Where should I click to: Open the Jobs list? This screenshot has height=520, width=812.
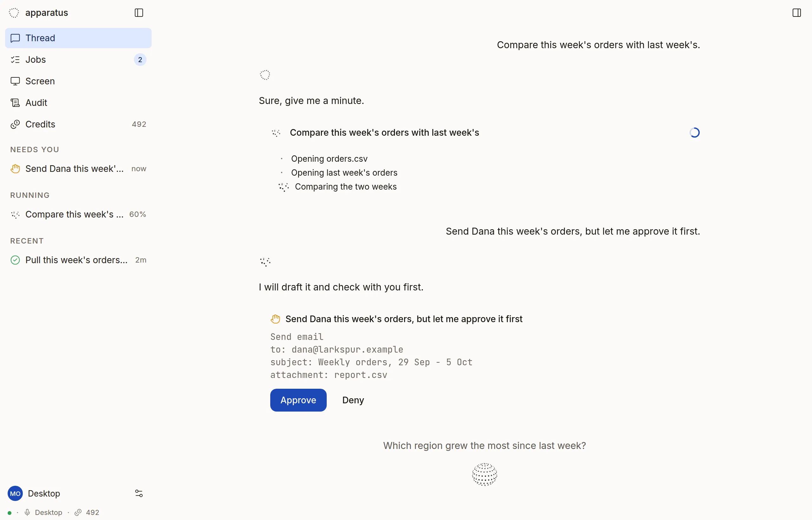pos(78,60)
